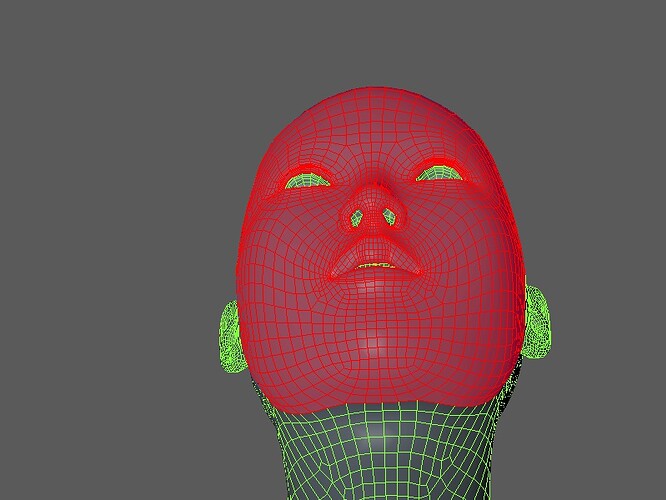This screenshot has width=666, height=500.
Task: Click the upper lip of the mesh
Action: tap(374, 251)
